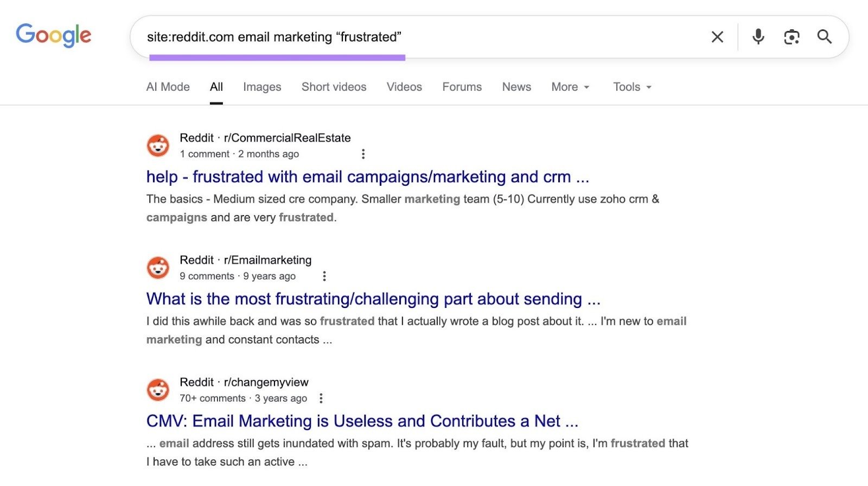Switch to the News tab

pos(516,87)
